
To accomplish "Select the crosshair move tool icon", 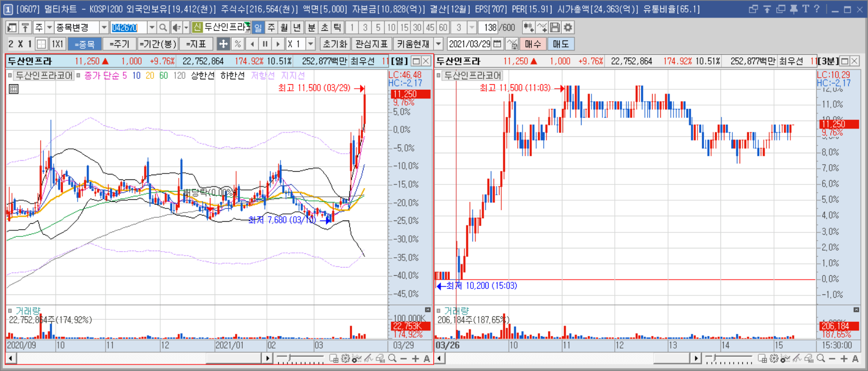I will pos(223,44).
